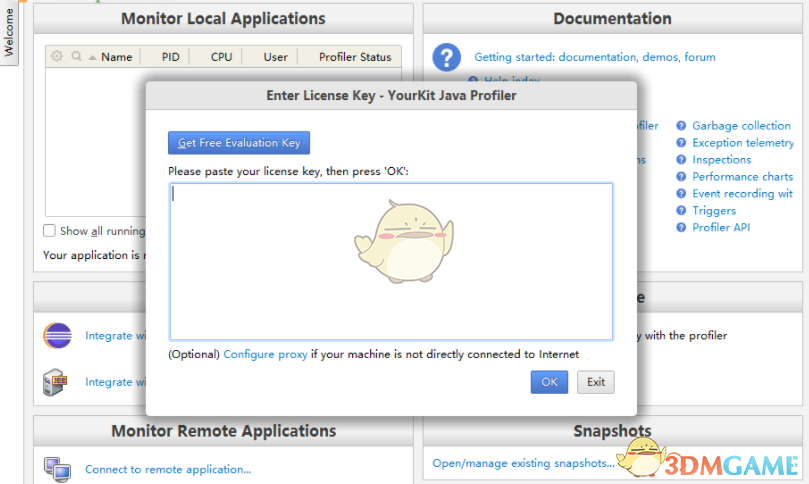Image resolution: width=809 pixels, height=484 pixels.
Task: Click the Eclipse IDE integration icon
Action: [57, 336]
